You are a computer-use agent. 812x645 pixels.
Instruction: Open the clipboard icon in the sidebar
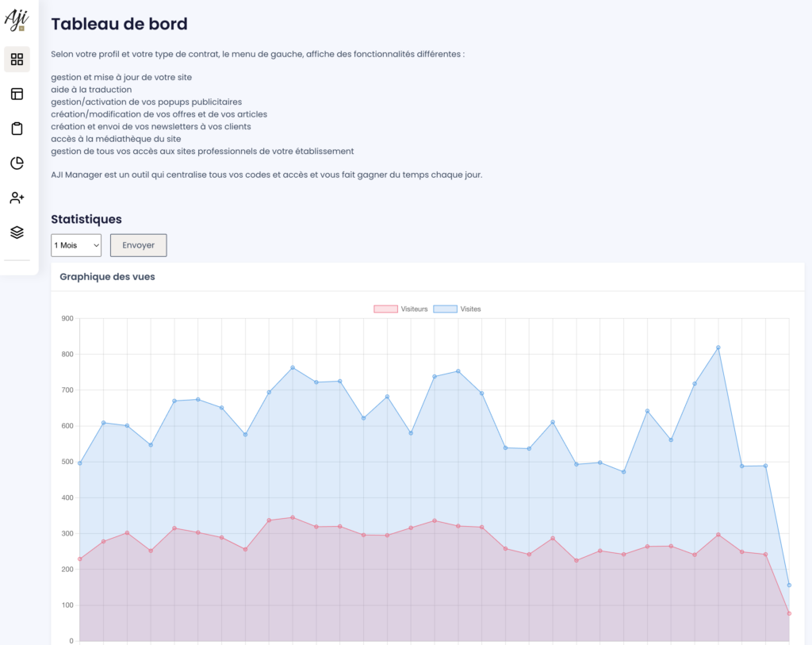(x=17, y=129)
